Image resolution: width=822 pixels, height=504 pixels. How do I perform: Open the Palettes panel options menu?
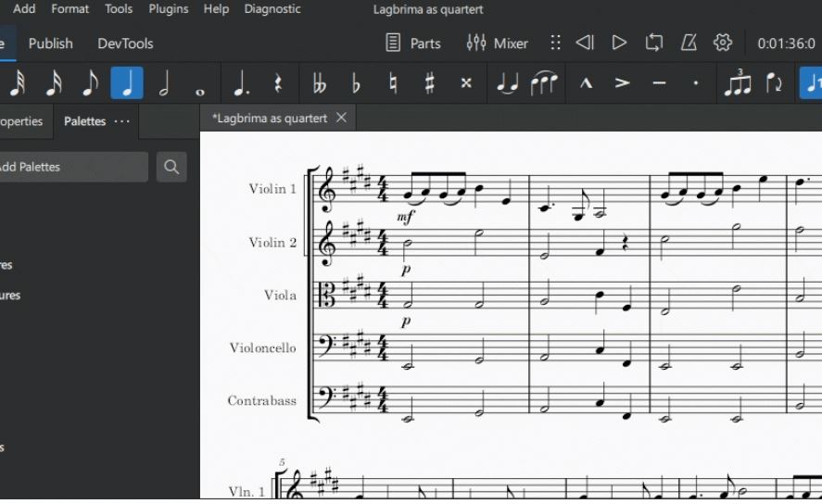(122, 121)
